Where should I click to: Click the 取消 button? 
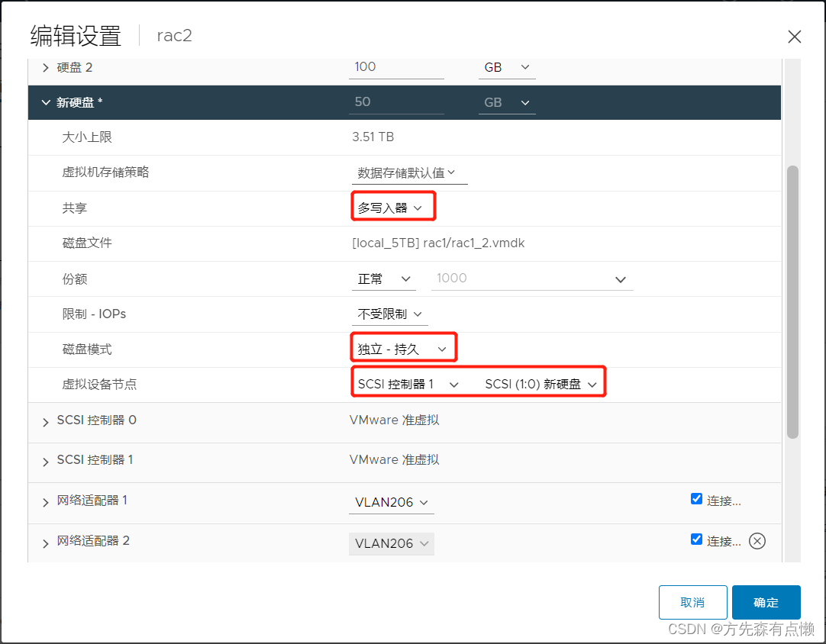coord(692,602)
